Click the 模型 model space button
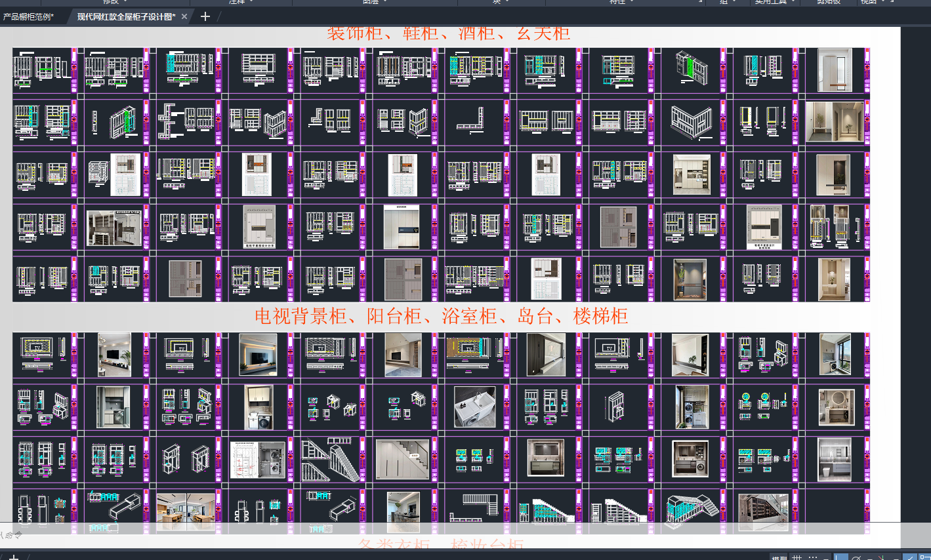Viewport: 931px width, 560px height. [x=779, y=558]
